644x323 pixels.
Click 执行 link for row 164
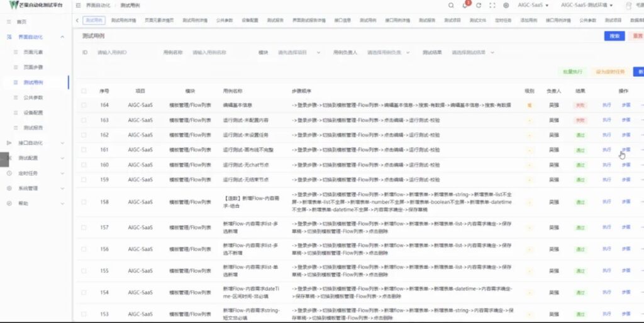coord(607,105)
